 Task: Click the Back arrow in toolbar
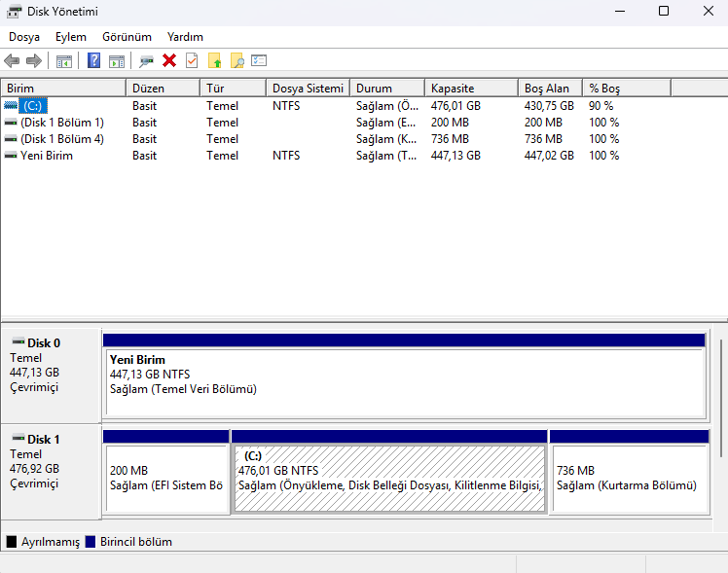click(x=12, y=60)
